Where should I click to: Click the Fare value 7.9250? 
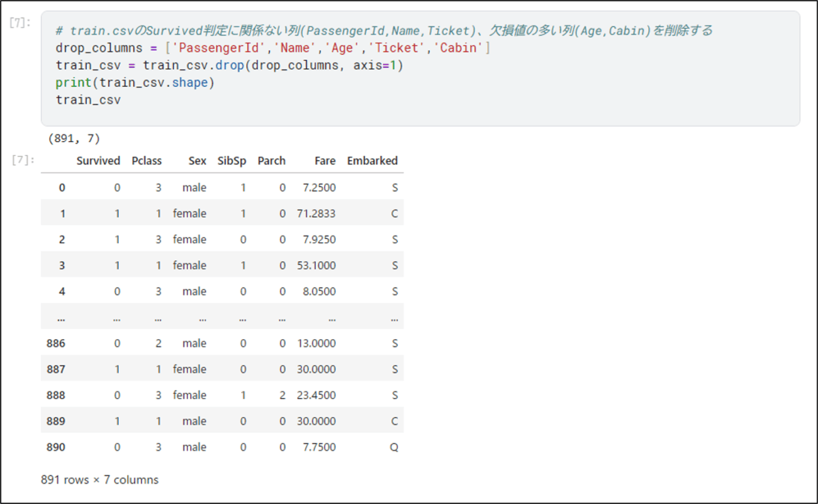[x=319, y=239]
